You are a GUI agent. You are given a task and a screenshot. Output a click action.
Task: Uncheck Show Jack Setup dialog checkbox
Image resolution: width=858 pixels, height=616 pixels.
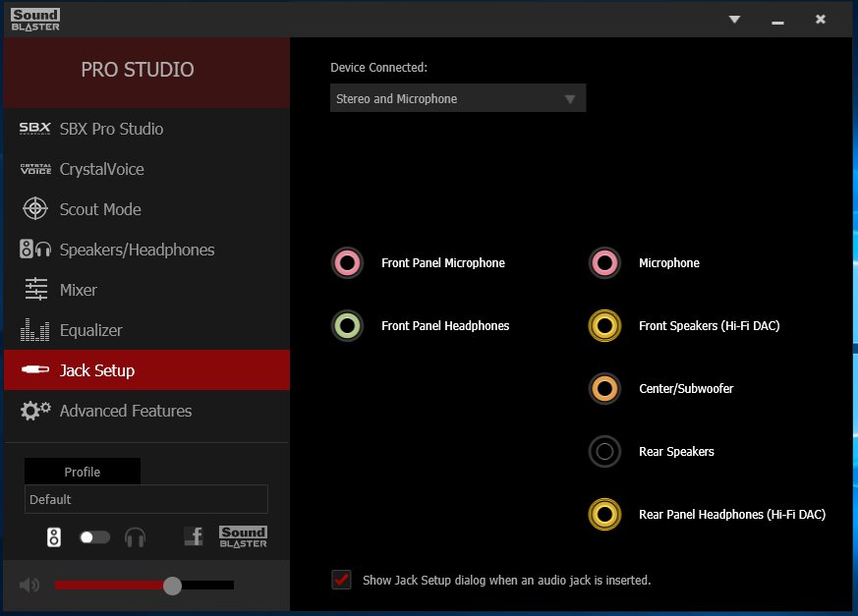pyautogui.click(x=341, y=580)
